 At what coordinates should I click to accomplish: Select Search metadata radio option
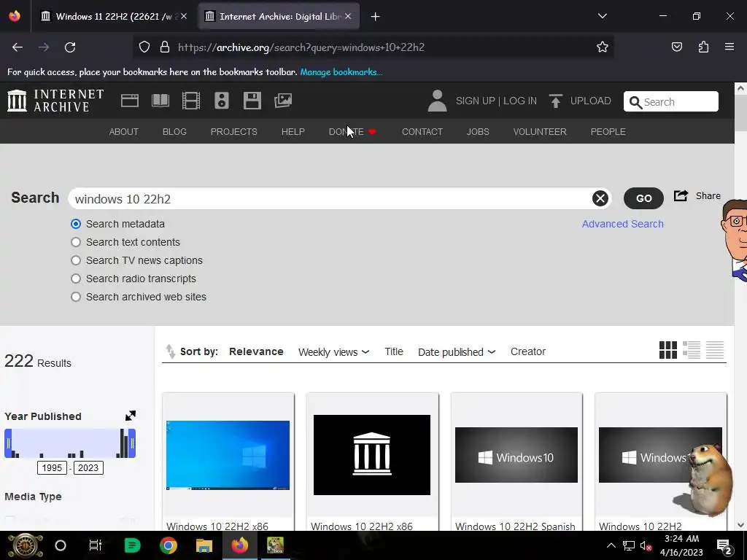click(x=76, y=224)
